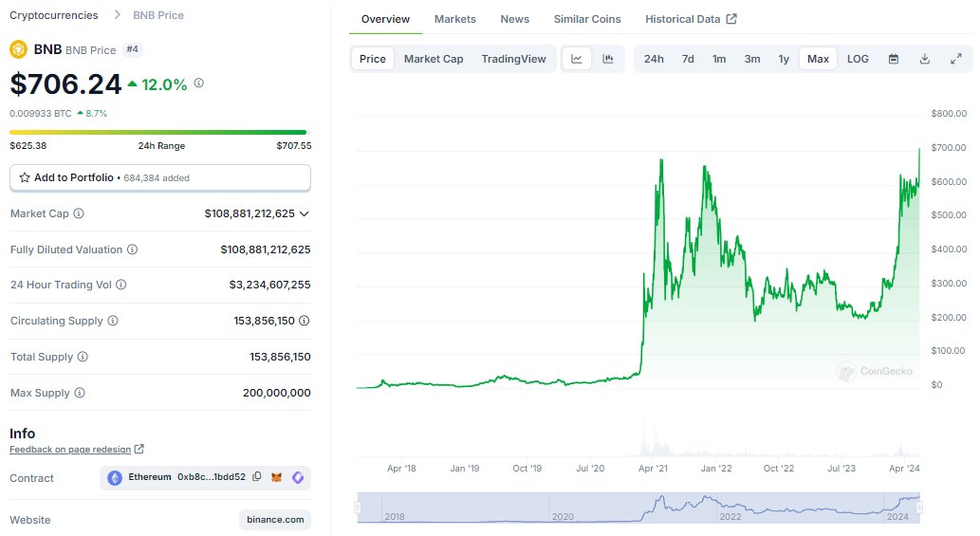Click the 24h Range progress bar
The image size is (980, 536).
pyautogui.click(x=158, y=133)
